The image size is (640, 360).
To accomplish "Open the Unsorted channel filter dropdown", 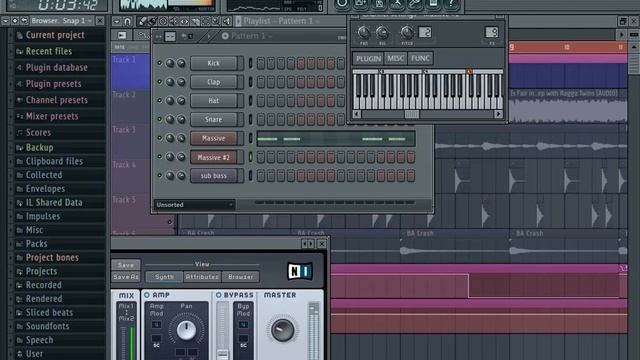I will click(194, 205).
